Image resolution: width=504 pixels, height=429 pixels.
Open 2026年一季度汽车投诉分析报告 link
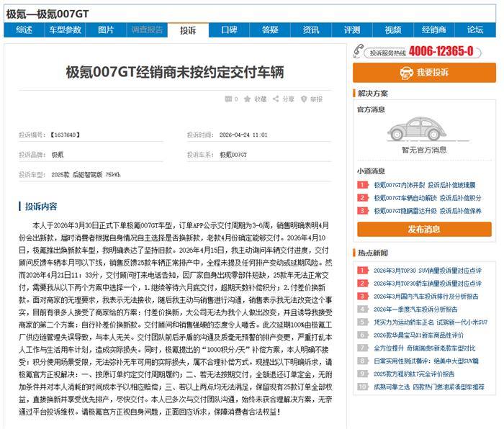coord(415,310)
